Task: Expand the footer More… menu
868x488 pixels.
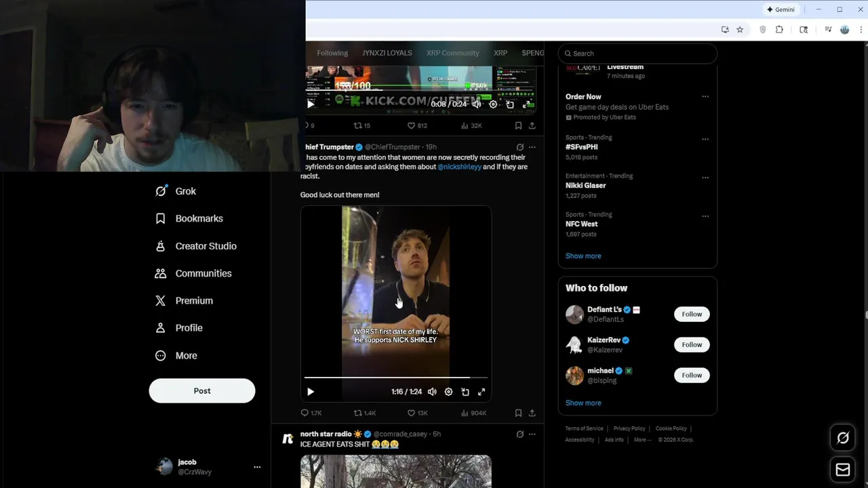Action: (642, 440)
